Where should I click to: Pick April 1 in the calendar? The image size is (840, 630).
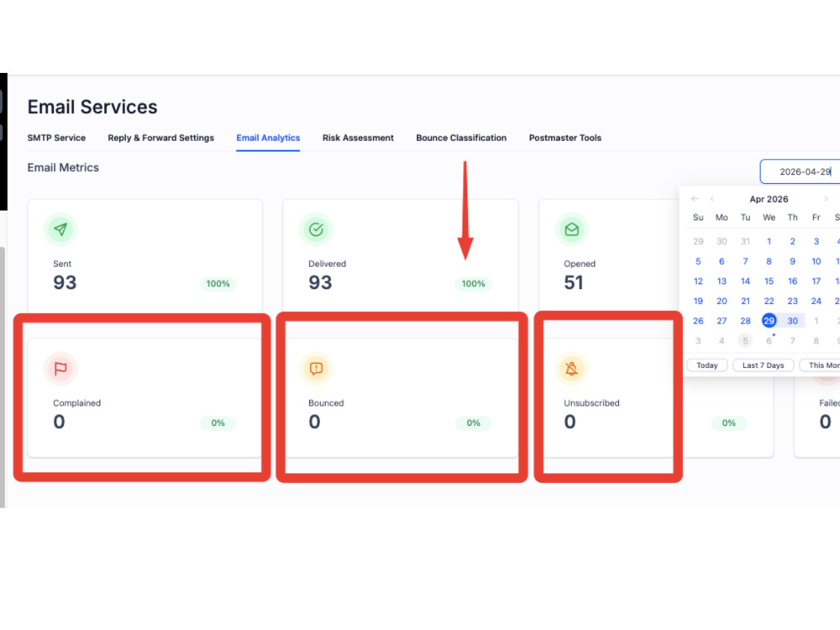(769, 242)
